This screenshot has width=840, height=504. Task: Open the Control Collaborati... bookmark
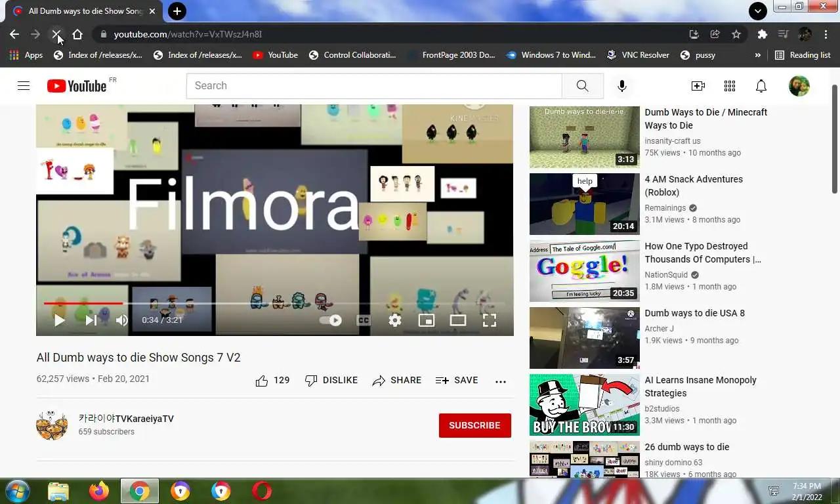(352, 55)
